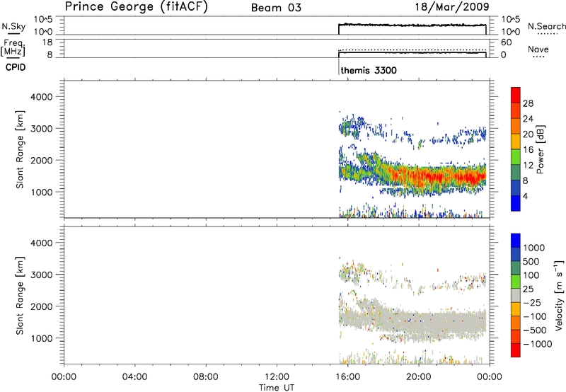This screenshot has height=392, width=566.
Task: Click the date '18/Mar/2009'
Action: point(452,7)
